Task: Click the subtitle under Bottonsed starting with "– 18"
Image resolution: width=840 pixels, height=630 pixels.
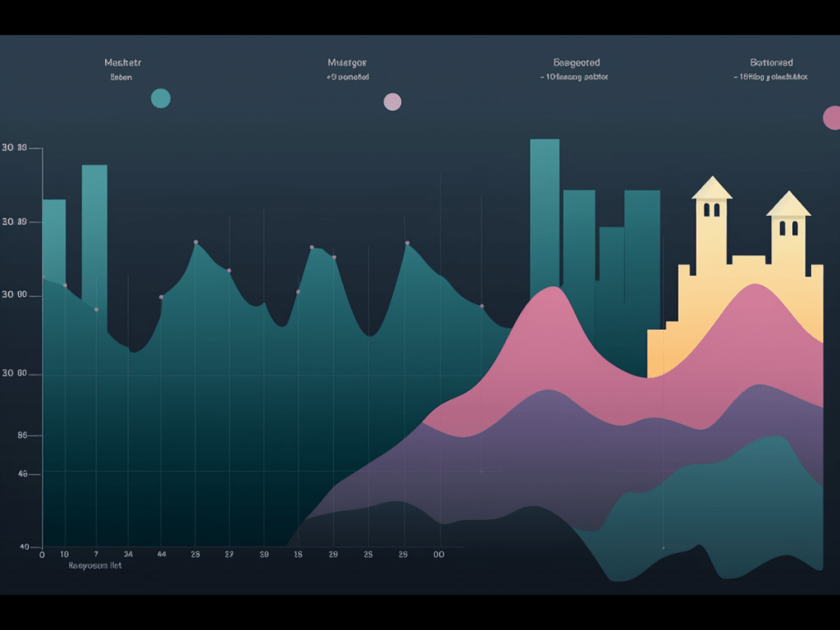Action: 770,77
